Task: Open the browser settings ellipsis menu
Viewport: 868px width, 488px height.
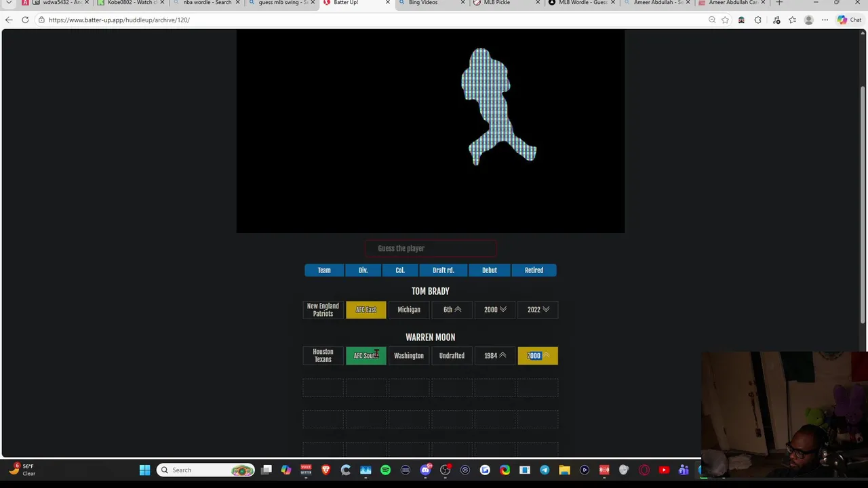Action: click(x=825, y=20)
